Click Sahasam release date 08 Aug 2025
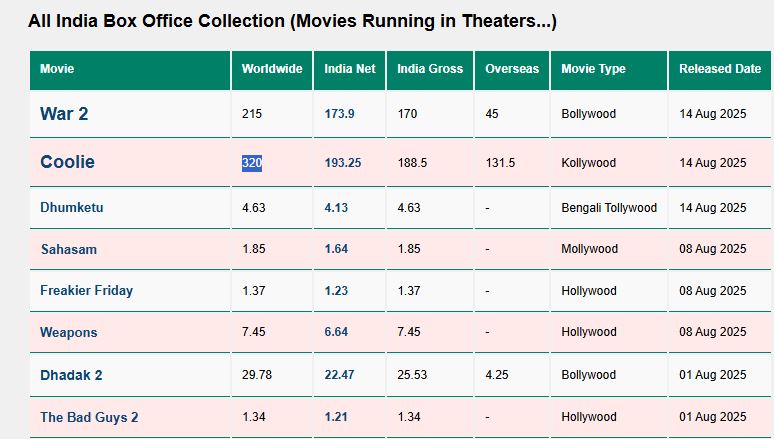Viewport: 774px width, 439px height. click(x=712, y=249)
